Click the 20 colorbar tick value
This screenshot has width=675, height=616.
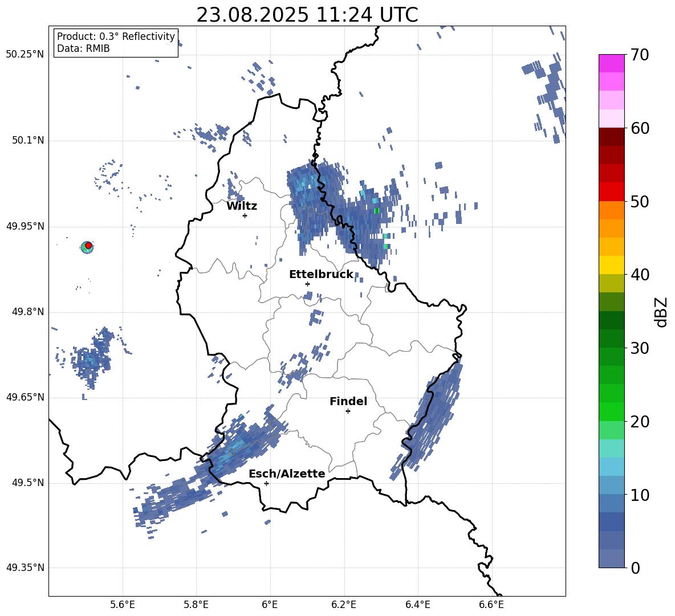(640, 422)
